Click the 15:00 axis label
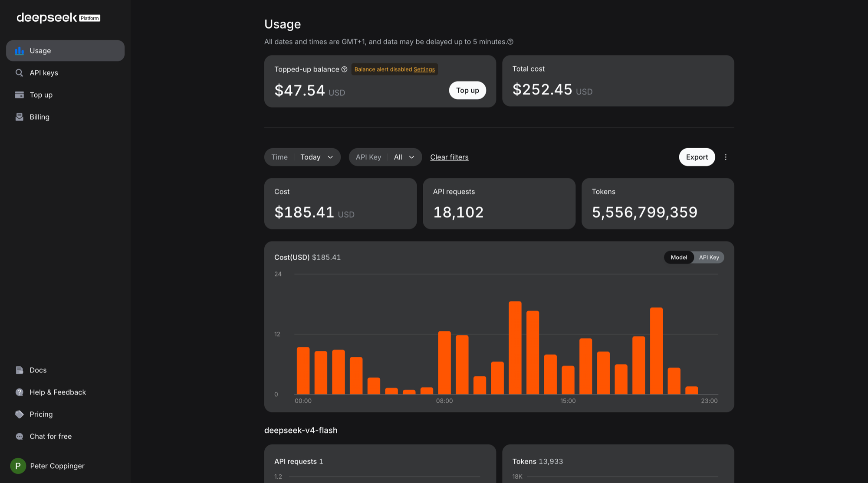Screen dimensions: 868x483 click(568, 401)
